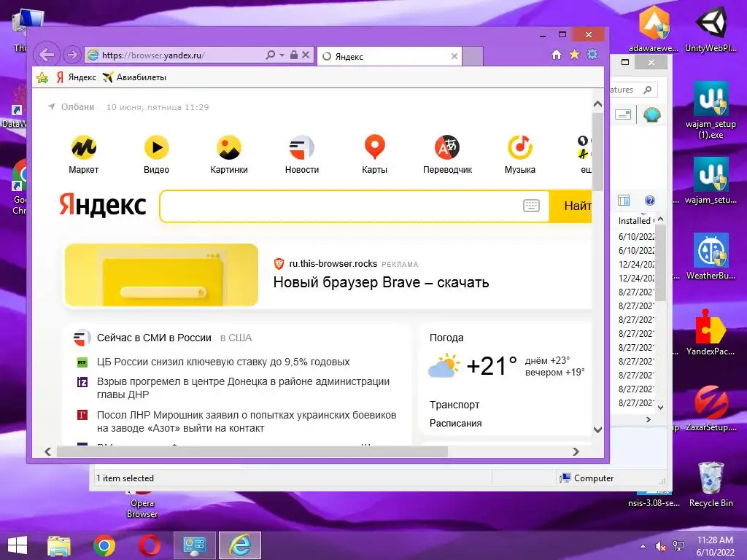Viewport: 747px width, 560px height.
Task: Open Opera from the taskbar
Action: click(x=149, y=545)
